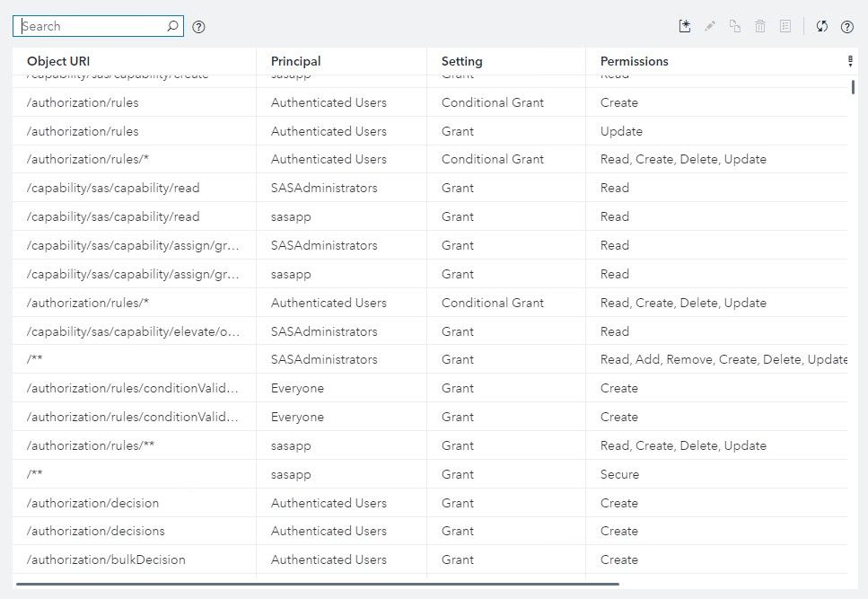This screenshot has width=868, height=599.
Task: Sort rules by the Object URI column
Action: 57,60
